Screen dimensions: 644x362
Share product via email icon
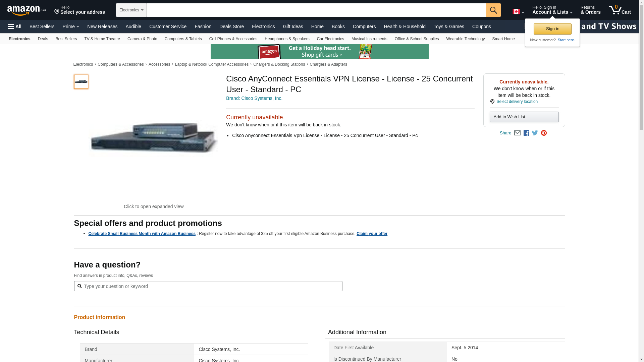(517, 133)
